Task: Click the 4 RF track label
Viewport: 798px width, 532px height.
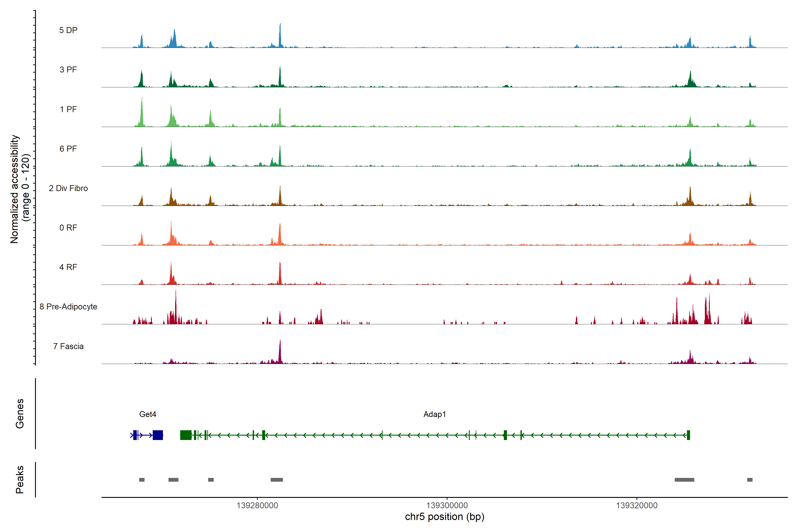Action: point(68,267)
